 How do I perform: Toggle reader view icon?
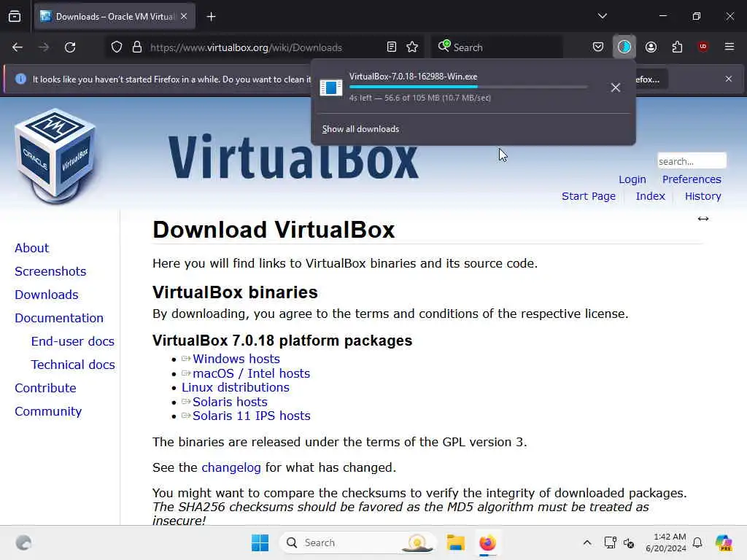pyautogui.click(x=392, y=47)
